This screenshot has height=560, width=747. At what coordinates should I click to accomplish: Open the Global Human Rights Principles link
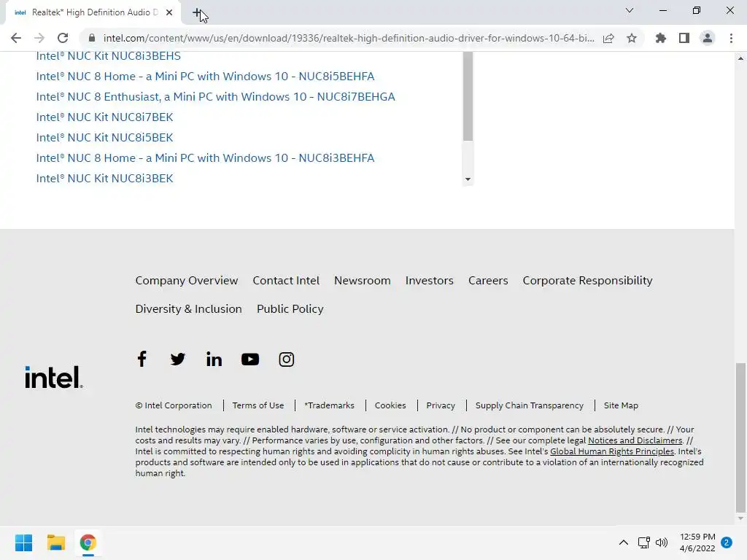(612, 451)
